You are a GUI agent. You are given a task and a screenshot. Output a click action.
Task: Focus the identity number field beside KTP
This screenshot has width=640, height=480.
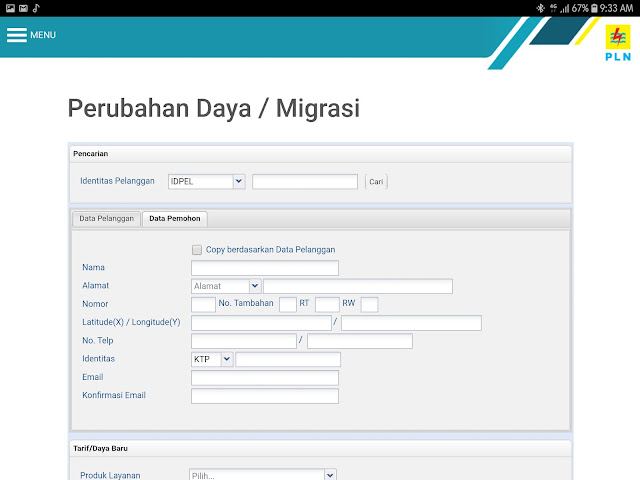(288, 359)
